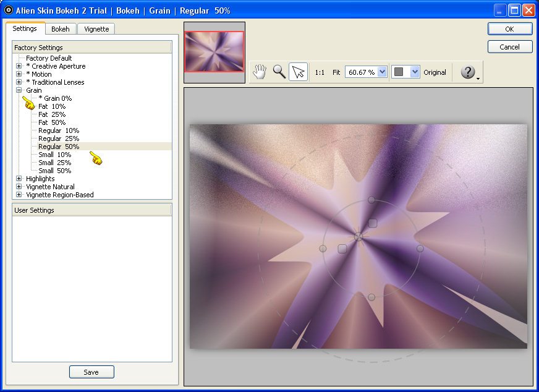Expand the Creative Aperture group
Screen dimensions: 539x392
pos(19,66)
